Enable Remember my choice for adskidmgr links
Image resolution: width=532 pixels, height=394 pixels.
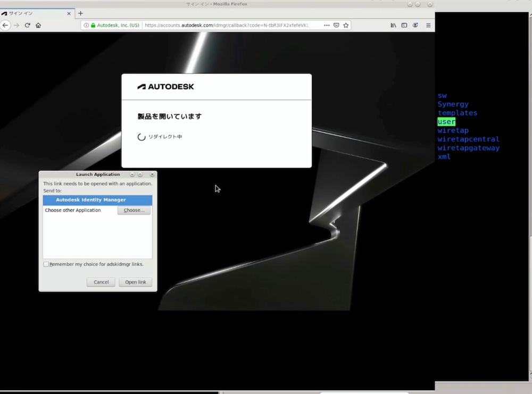point(46,264)
